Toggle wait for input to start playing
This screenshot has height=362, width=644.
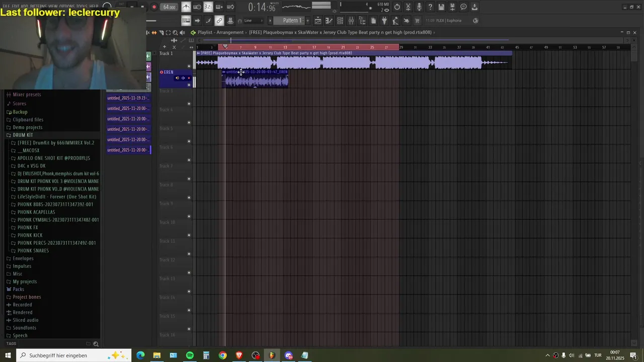tap(197, 7)
